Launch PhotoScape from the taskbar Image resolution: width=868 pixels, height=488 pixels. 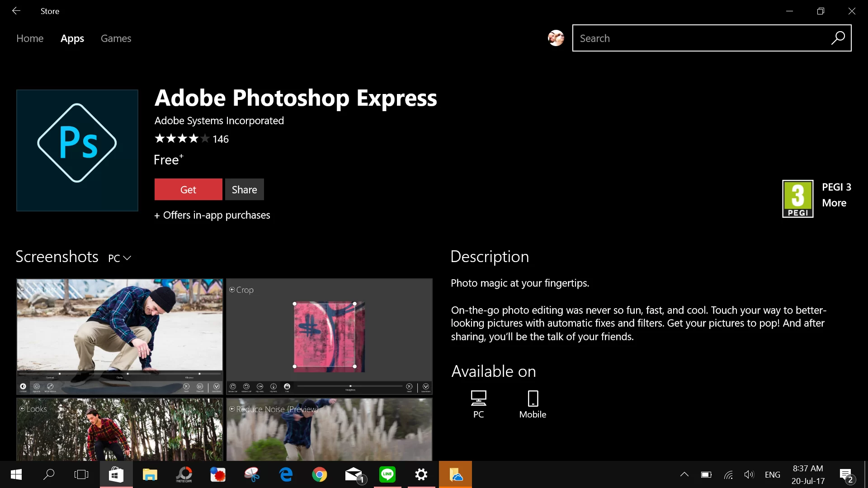point(184,474)
